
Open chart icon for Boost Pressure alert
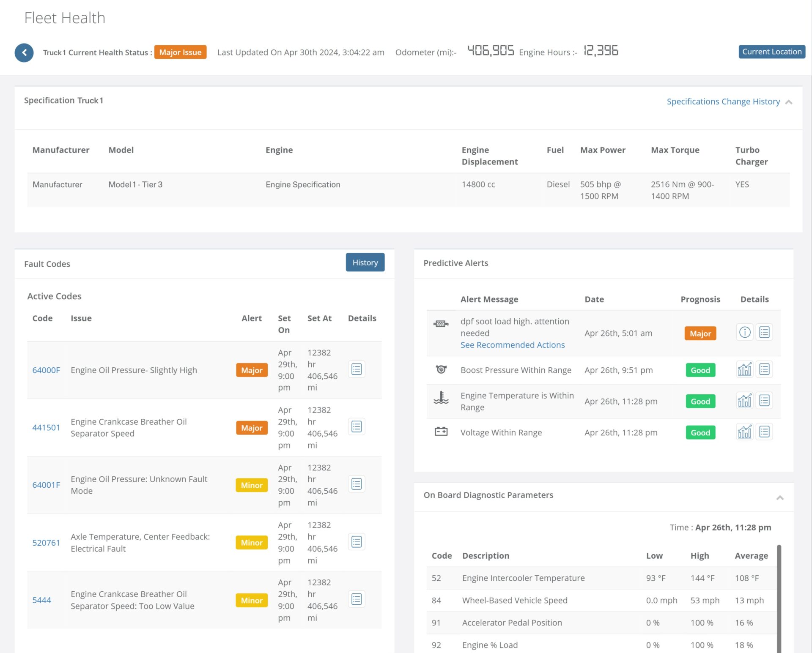[x=744, y=369]
